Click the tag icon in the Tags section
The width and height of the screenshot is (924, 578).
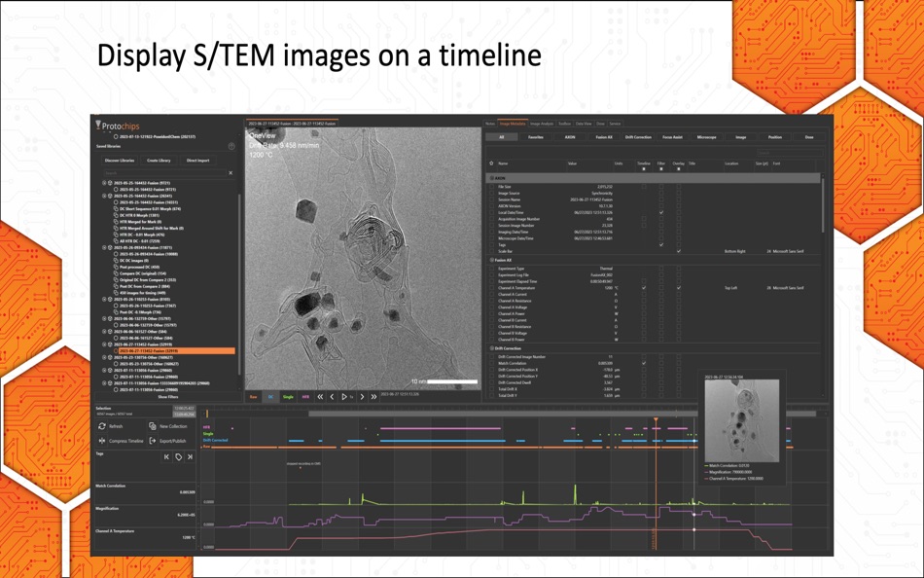point(178,456)
